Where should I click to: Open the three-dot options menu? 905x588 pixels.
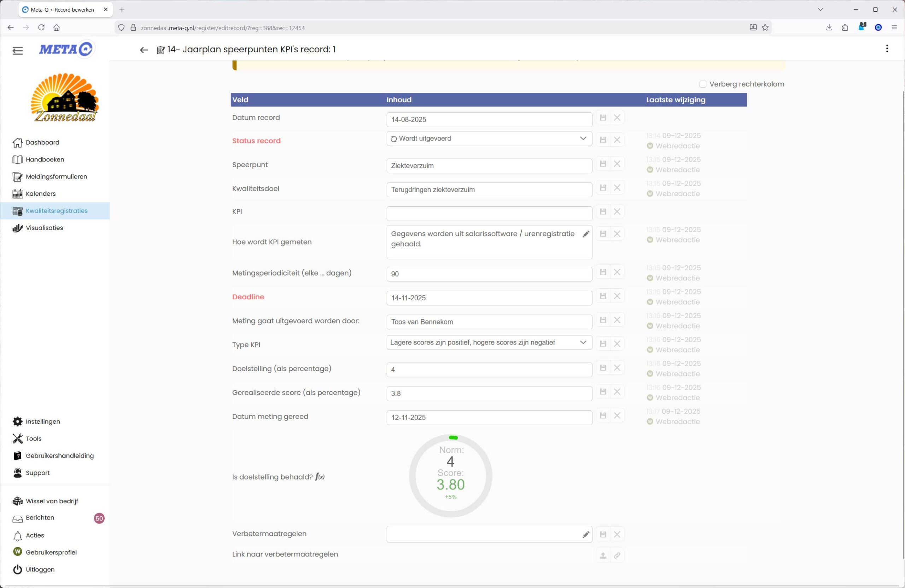pos(887,49)
